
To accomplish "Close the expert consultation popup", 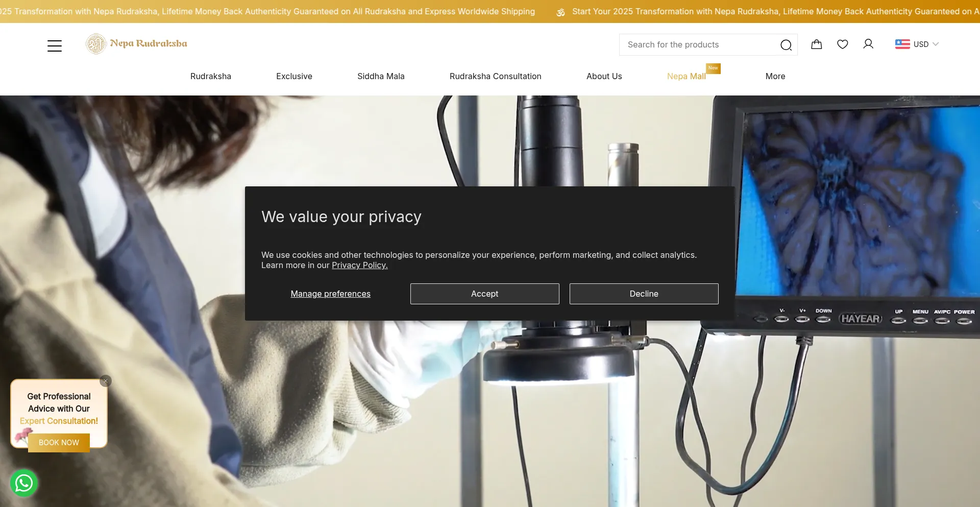I will (106, 381).
